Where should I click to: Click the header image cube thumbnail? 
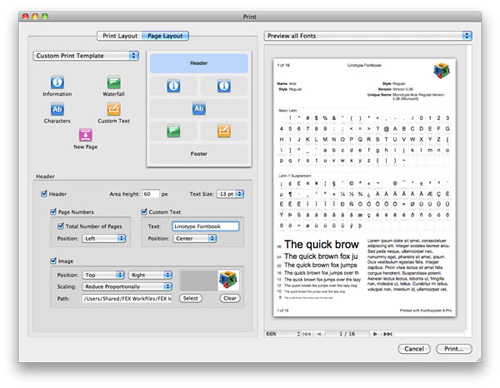(x=228, y=280)
